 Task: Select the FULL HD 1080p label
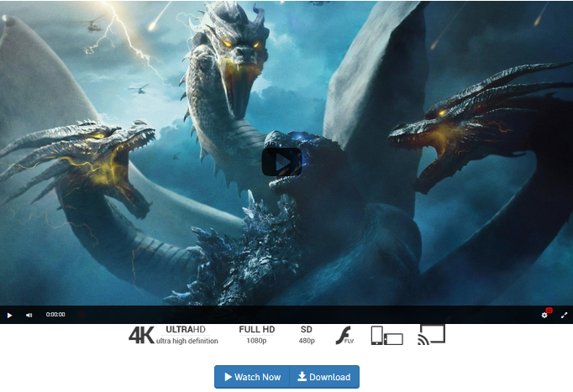(x=256, y=335)
